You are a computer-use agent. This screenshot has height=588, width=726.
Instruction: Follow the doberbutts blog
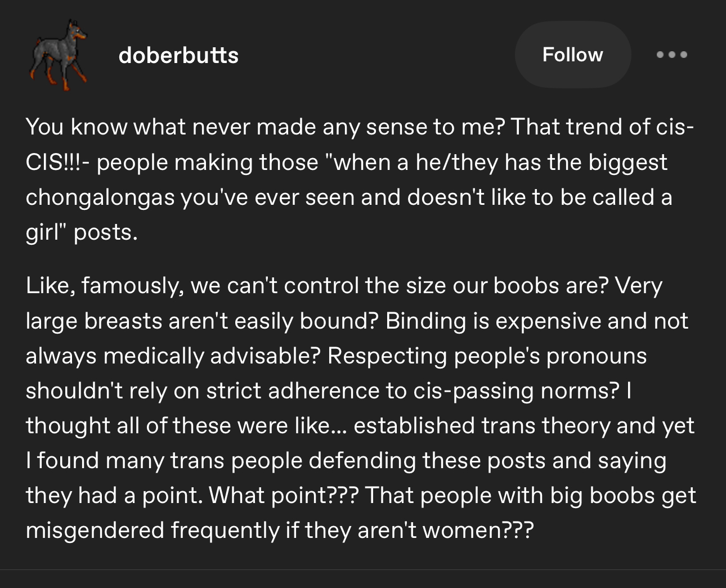[x=572, y=55]
